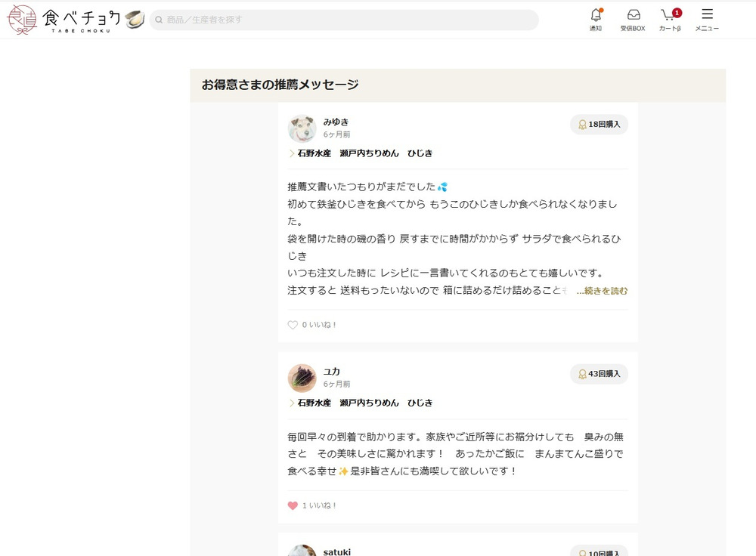Open 石野水産 product link in ユカ's review
The image size is (756, 556).
click(x=364, y=403)
